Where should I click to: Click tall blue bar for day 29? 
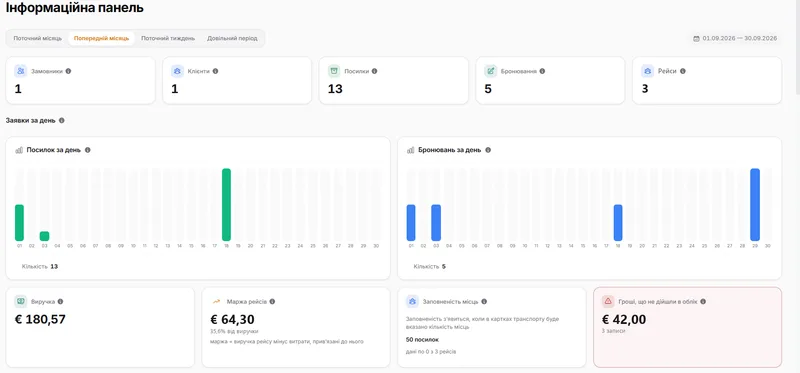click(755, 205)
